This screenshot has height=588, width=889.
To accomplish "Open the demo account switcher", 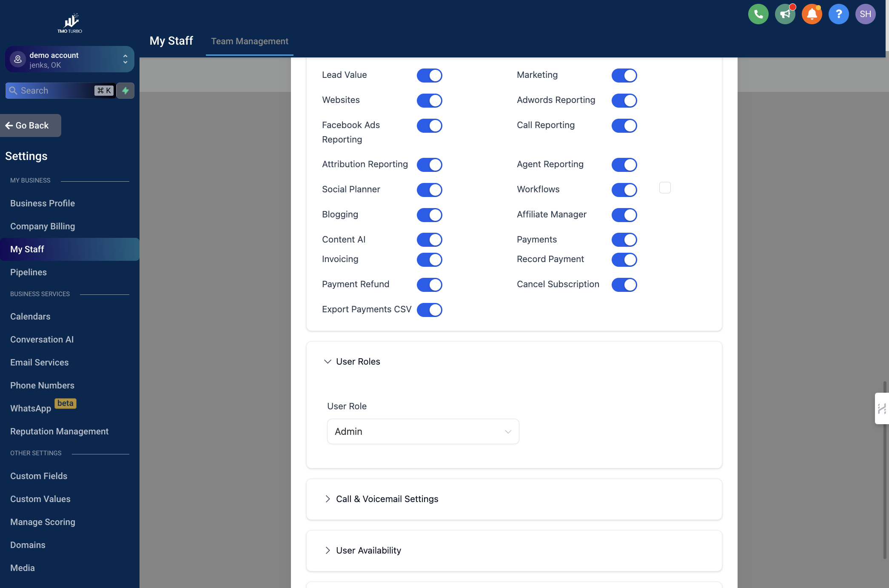I will tap(70, 60).
